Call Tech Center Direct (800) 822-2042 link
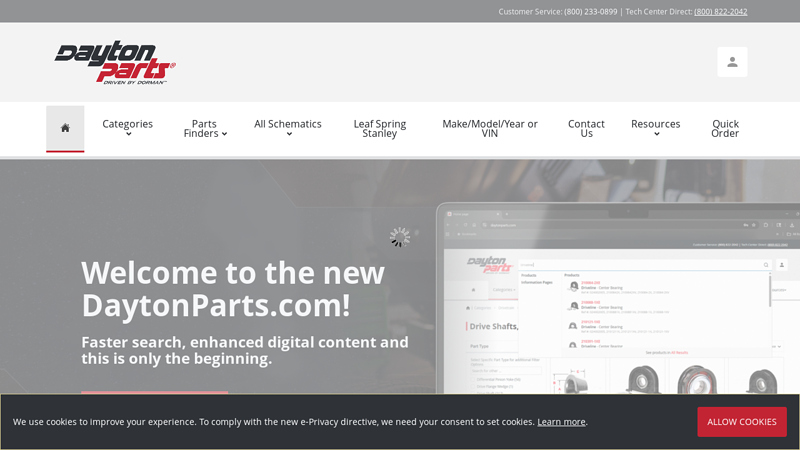Image resolution: width=800 pixels, height=450 pixels. (720, 12)
